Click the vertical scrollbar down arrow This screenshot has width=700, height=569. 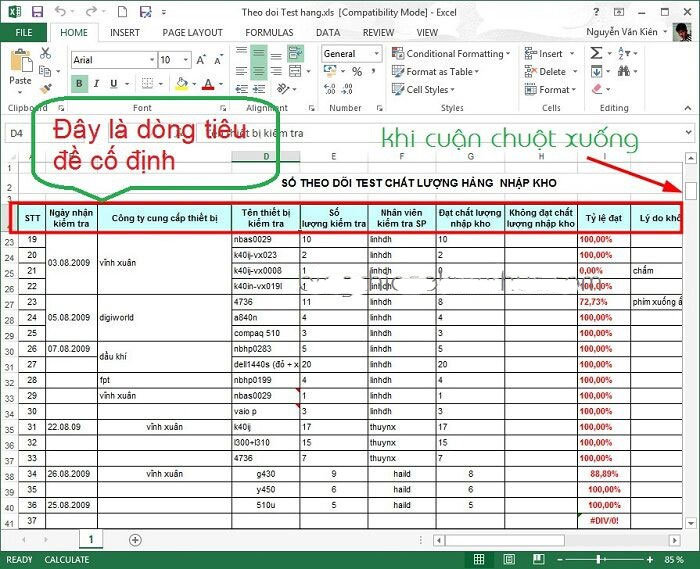pyautogui.click(x=691, y=523)
